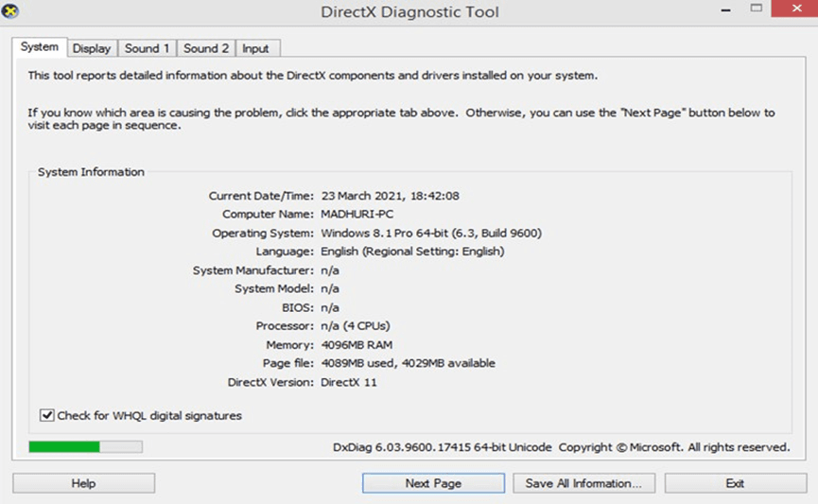Switch to the Display tab
Image resolution: width=818 pixels, height=504 pixels.
[x=92, y=48]
